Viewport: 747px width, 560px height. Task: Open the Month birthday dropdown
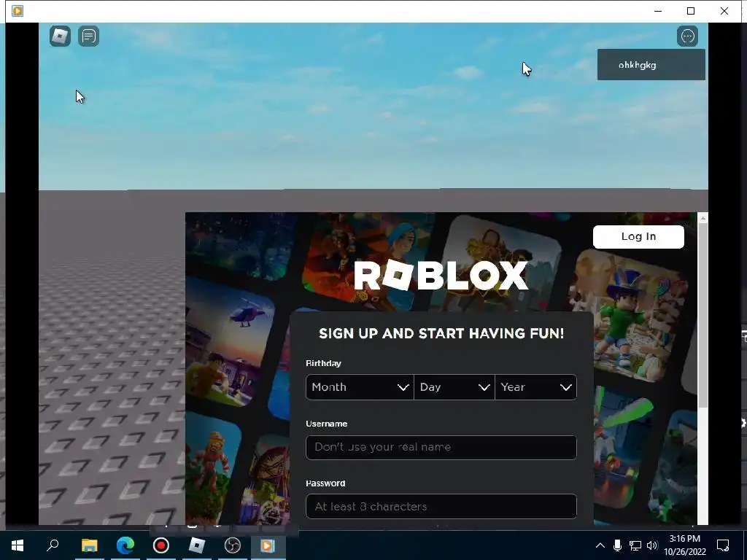[360, 387]
